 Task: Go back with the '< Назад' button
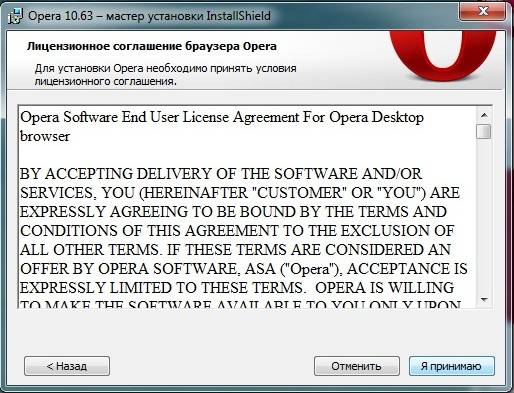[x=67, y=366]
